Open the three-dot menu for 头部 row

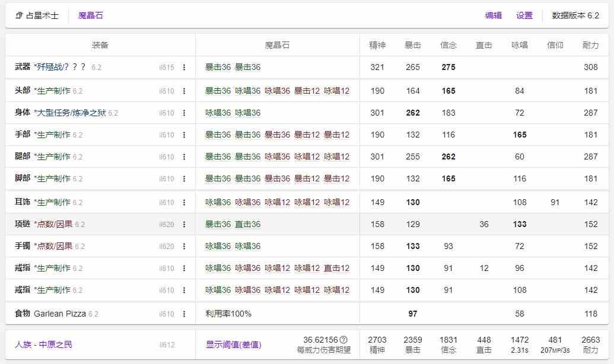(184, 91)
